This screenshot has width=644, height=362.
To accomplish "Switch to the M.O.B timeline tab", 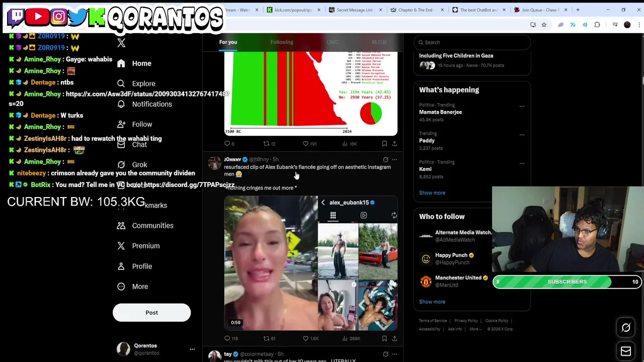I will [x=379, y=42].
